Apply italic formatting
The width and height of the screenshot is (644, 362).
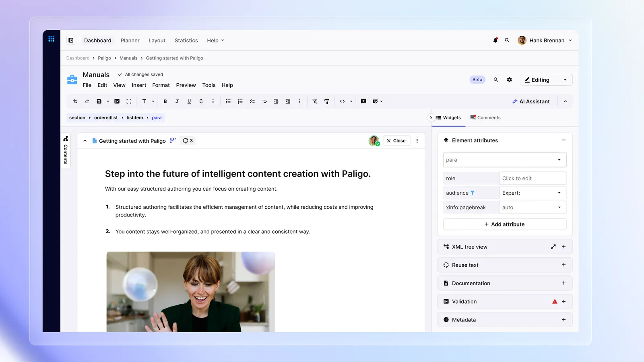[177, 101]
